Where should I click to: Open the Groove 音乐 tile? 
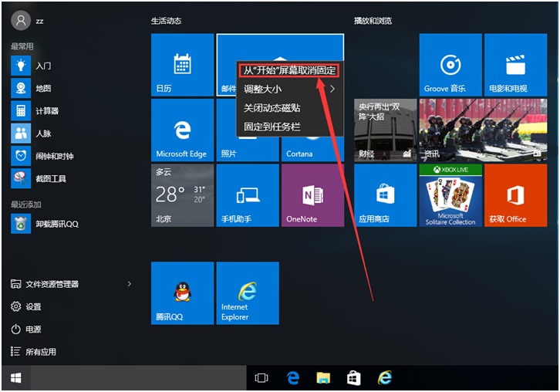[450, 65]
